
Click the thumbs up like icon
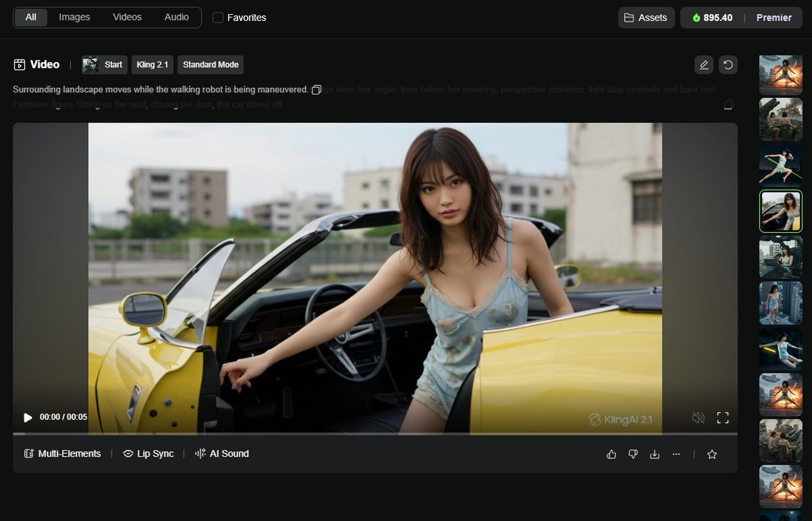click(612, 455)
